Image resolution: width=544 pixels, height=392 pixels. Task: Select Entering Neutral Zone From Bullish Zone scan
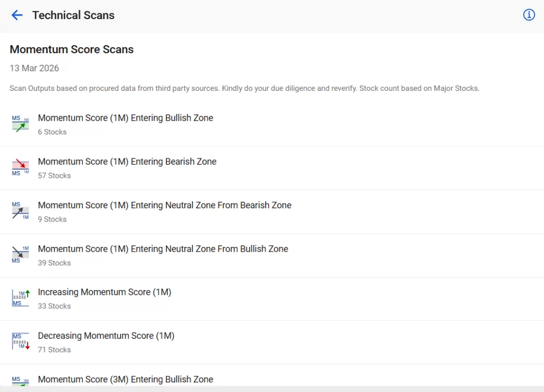click(163, 249)
